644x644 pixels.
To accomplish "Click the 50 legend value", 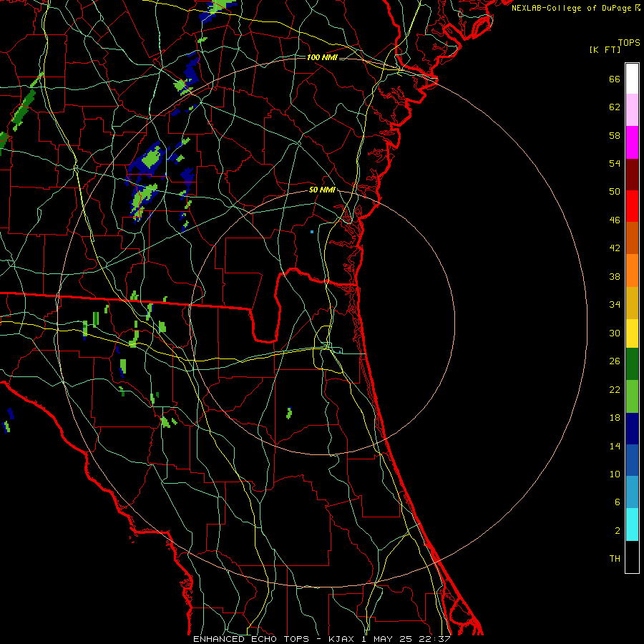I will pyautogui.click(x=615, y=192).
